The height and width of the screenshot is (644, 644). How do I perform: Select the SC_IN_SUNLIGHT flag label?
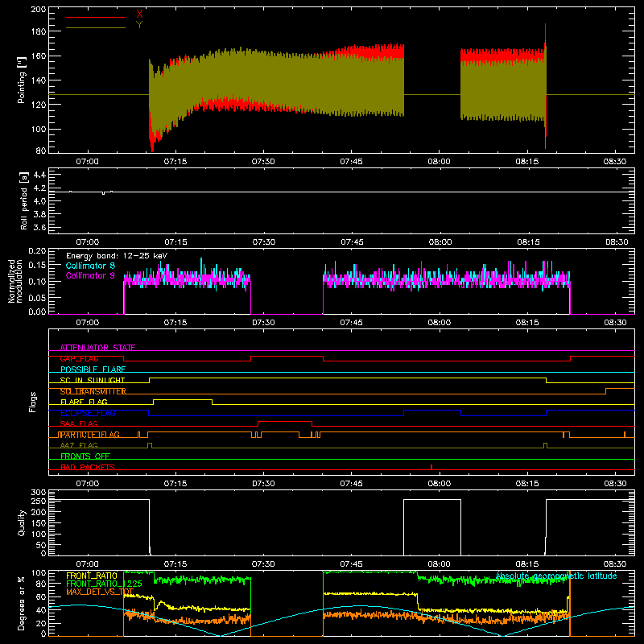pyautogui.click(x=93, y=380)
